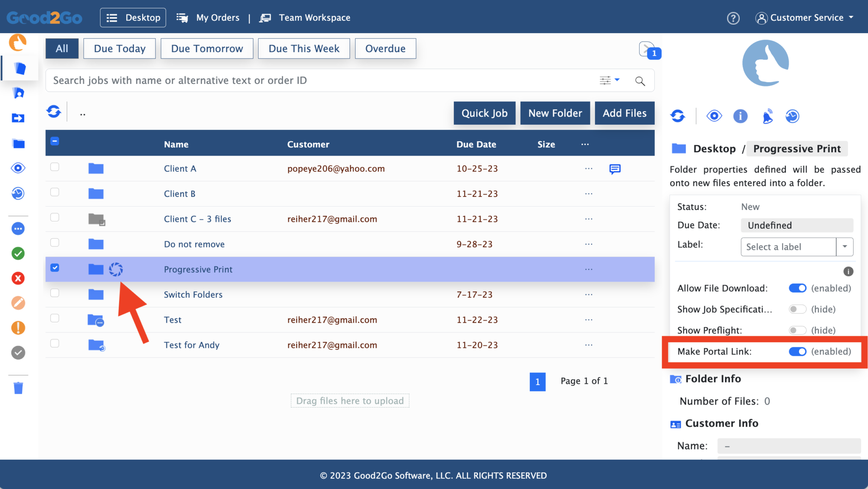Open the search filter options dropdown
The width and height of the screenshot is (868, 489).
point(609,80)
